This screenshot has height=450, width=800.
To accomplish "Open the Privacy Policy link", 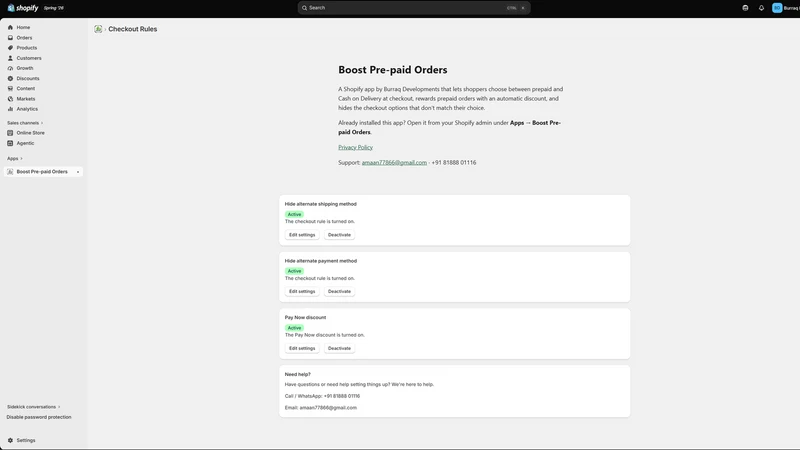I will (355, 147).
